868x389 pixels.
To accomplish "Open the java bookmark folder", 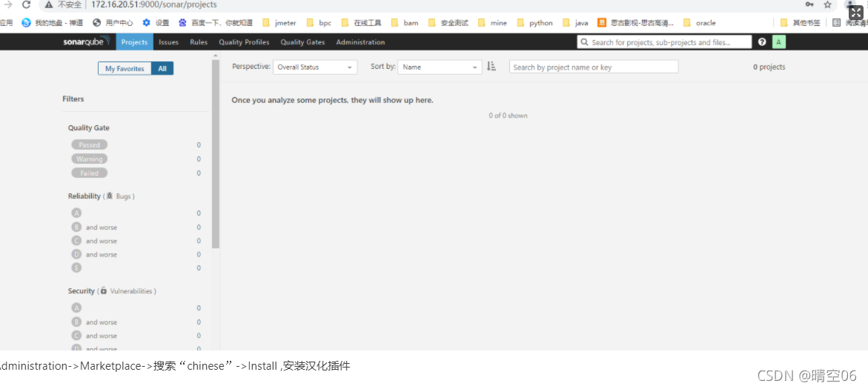I will (x=575, y=23).
